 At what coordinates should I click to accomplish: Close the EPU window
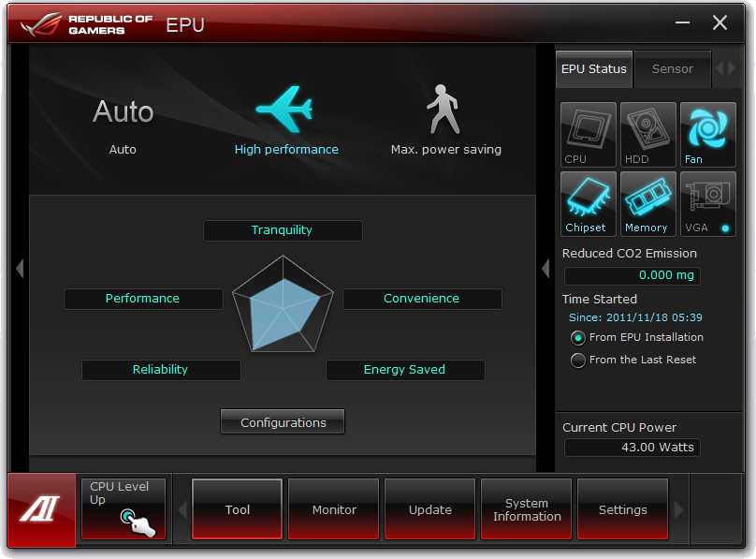tap(720, 22)
